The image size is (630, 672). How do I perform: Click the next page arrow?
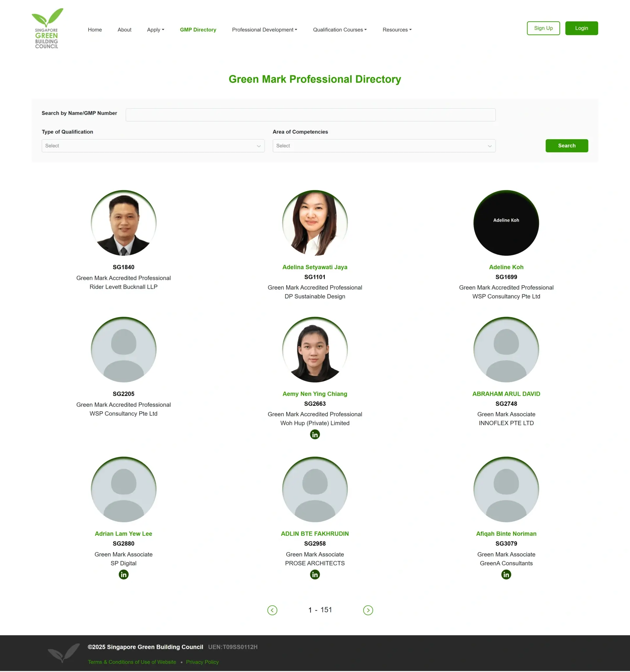pos(368,610)
